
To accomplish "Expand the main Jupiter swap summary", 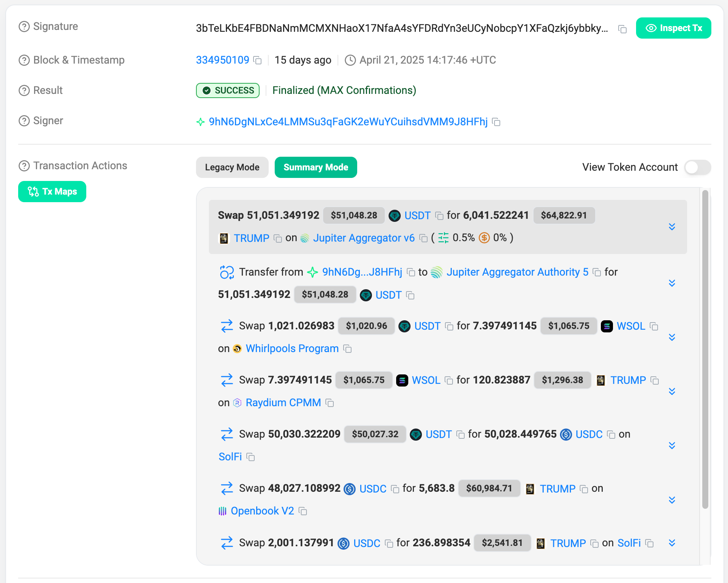I will point(672,227).
